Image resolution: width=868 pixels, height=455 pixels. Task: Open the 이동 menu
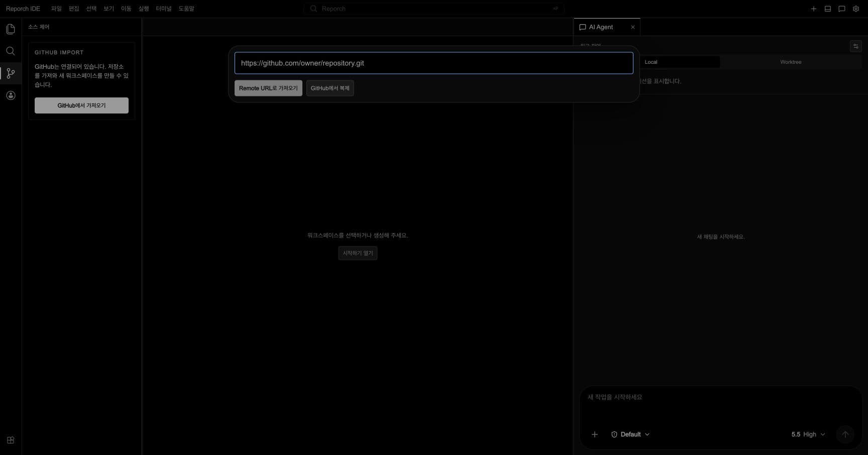[126, 9]
